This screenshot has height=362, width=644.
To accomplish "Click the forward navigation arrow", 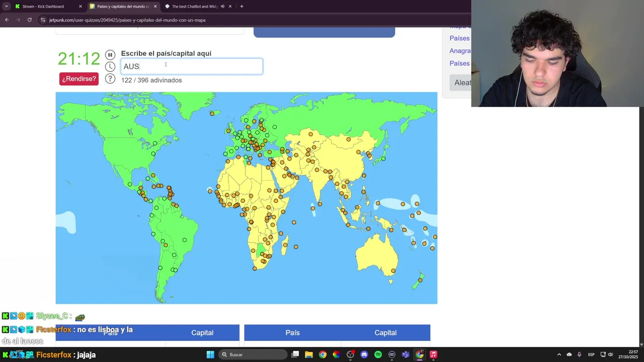I will 18,20.
